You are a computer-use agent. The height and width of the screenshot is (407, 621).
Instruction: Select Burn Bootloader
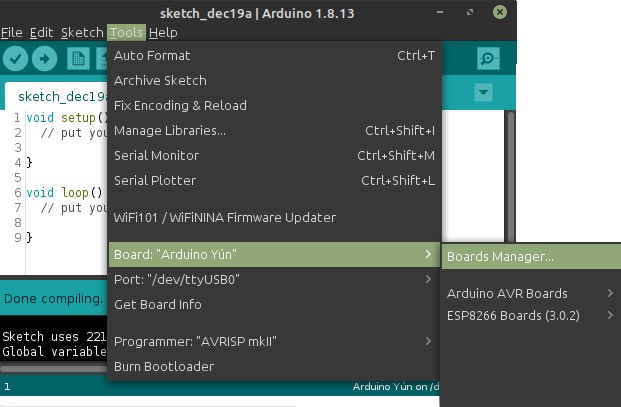click(163, 366)
